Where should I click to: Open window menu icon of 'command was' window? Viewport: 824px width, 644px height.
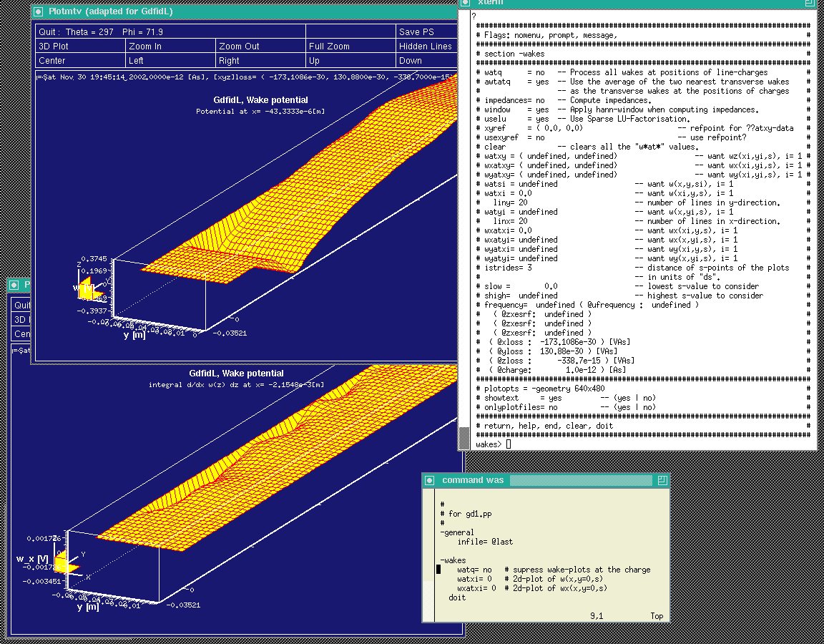[429, 480]
